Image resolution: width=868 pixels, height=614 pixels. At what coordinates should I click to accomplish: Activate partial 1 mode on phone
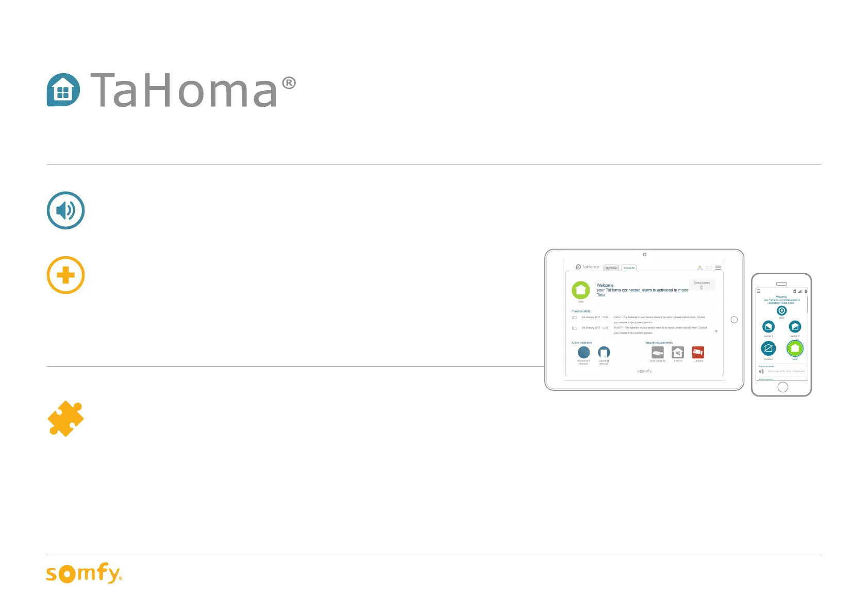click(x=768, y=326)
